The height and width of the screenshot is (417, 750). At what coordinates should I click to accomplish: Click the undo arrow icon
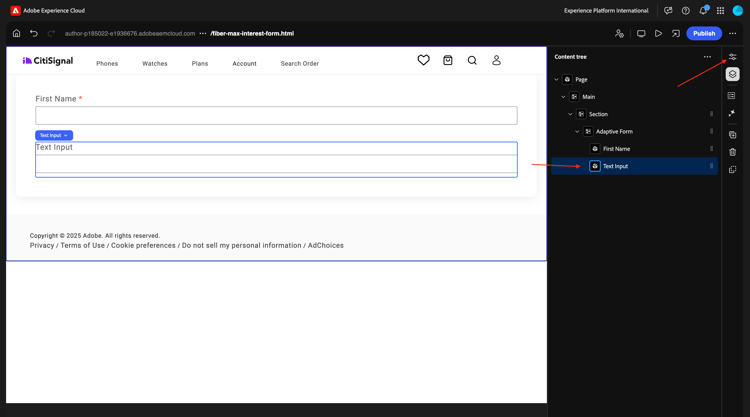33,33
